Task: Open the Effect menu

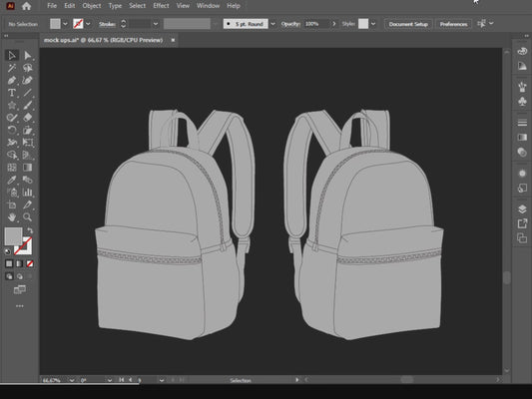Action: tap(161, 6)
